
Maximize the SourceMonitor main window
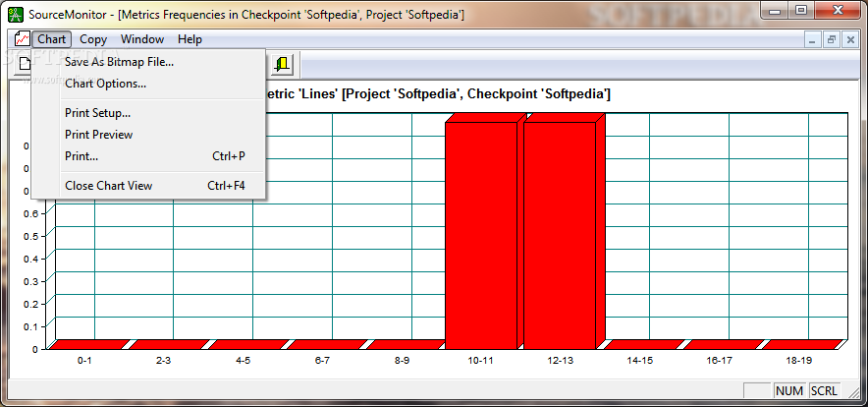point(801,10)
